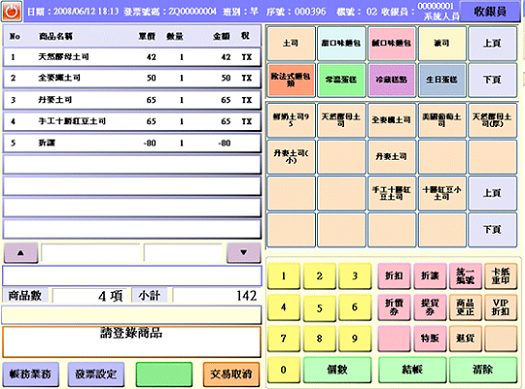Click 上頁 beside 十勝紅豆小土司 button

click(x=492, y=193)
